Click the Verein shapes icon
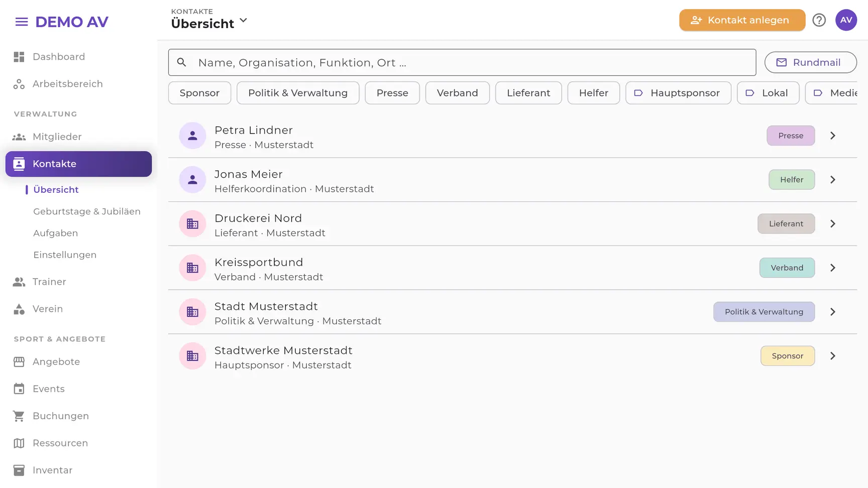The height and width of the screenshot is (488, 868). tap(19, 309)
